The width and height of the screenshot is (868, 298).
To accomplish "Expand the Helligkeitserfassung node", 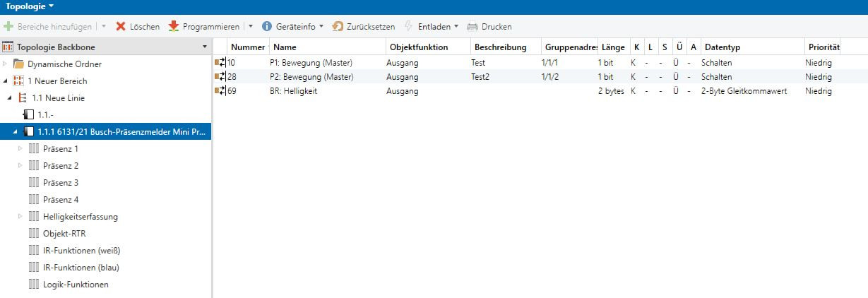I will click(20, 217).
